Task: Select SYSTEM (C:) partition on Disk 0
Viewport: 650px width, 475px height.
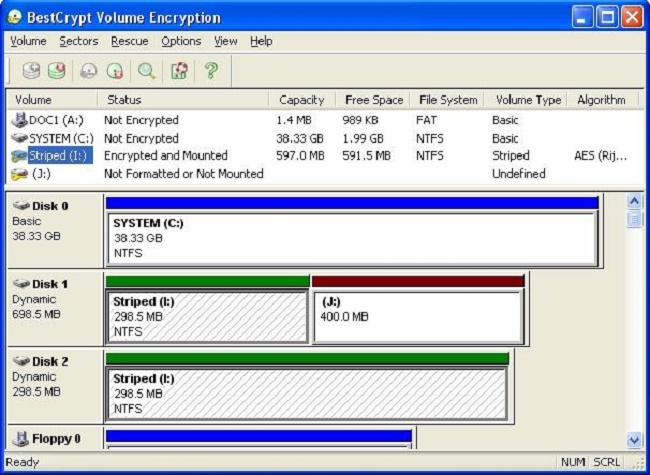Action: click(352, 239)
